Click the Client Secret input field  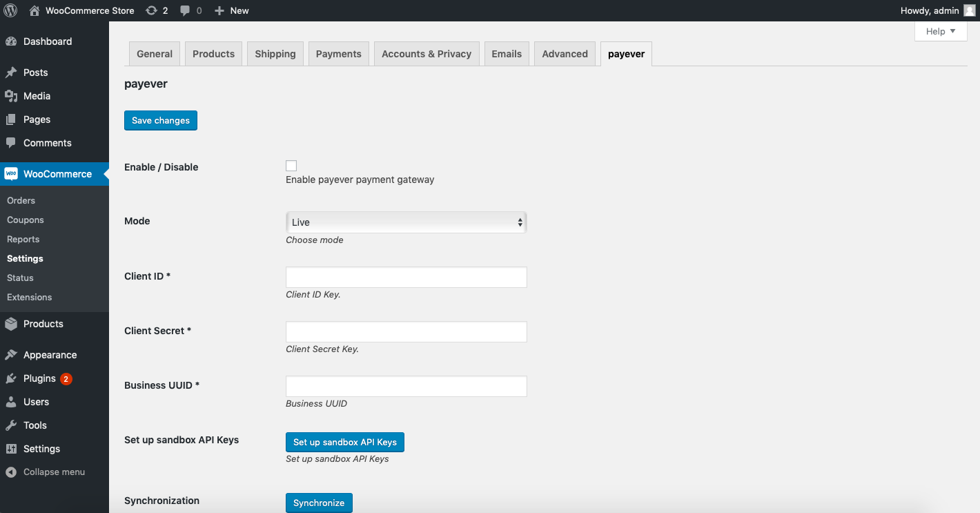click(x=406, y=331)
